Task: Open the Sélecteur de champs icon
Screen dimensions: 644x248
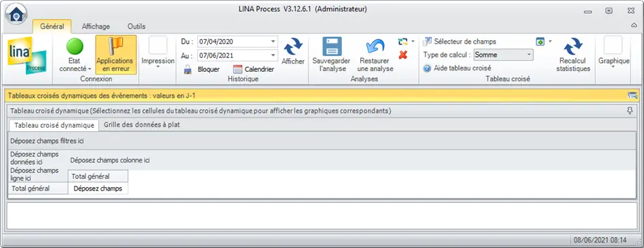Action: pos(428,41)
